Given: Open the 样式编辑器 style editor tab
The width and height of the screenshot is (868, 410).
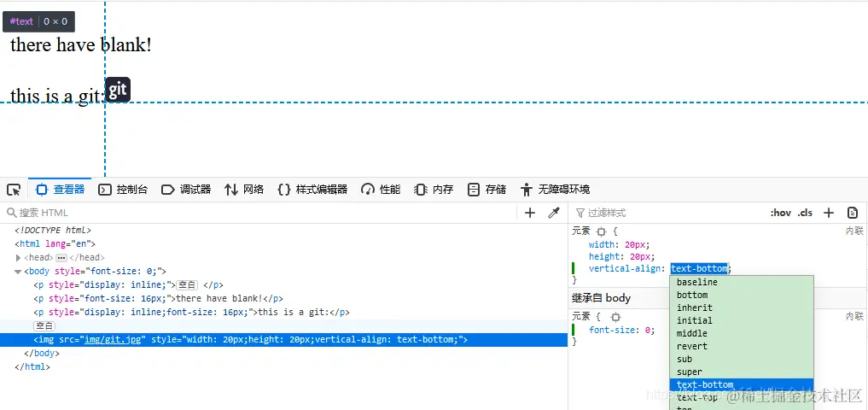Looking at the screenshot, I should click(x=312, y=190).
